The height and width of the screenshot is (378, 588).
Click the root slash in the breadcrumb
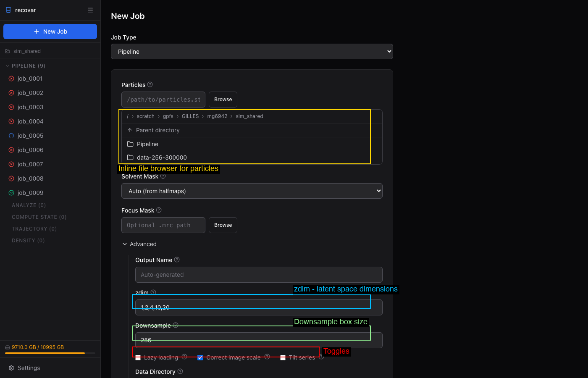[128, 116]
